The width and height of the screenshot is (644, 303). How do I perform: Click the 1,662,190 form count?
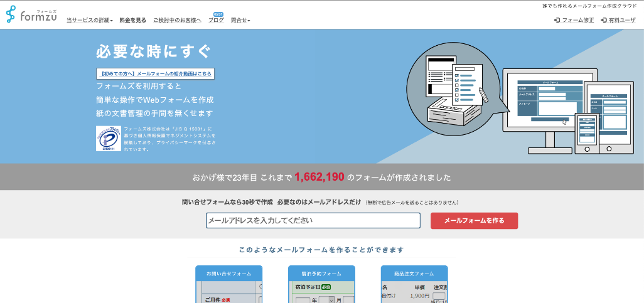pos(319,178)
